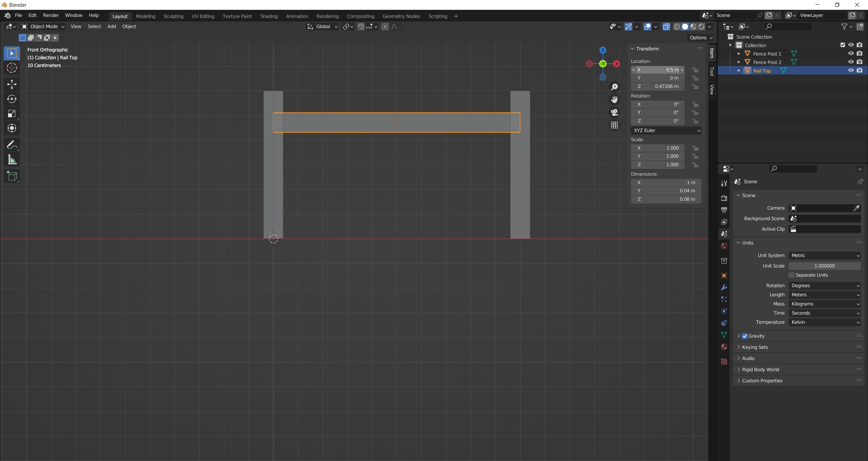Choose the Annotate pencil tool

pos(12,145)
